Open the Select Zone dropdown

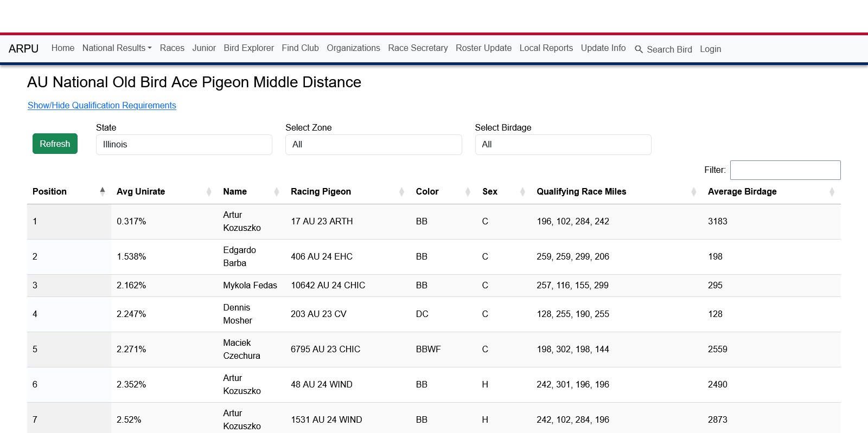click(x=373, y=145)
